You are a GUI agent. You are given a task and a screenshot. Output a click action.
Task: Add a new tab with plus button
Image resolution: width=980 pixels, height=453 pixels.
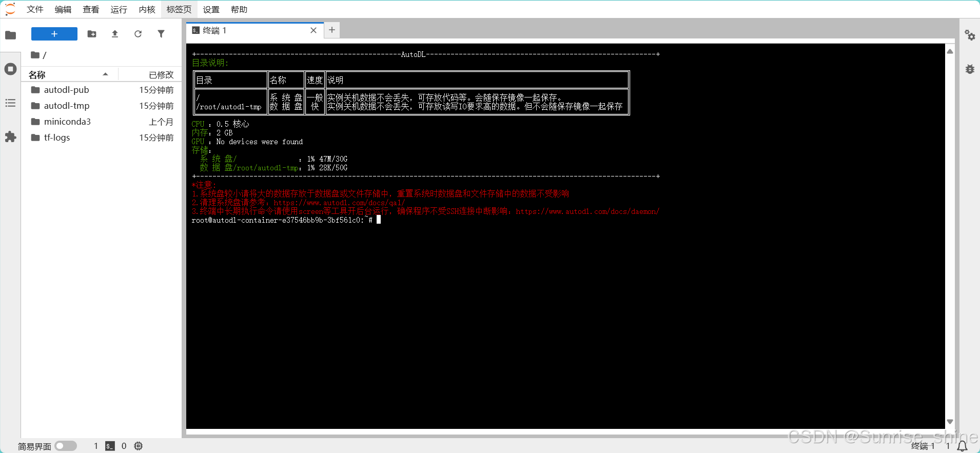(332, 30)
